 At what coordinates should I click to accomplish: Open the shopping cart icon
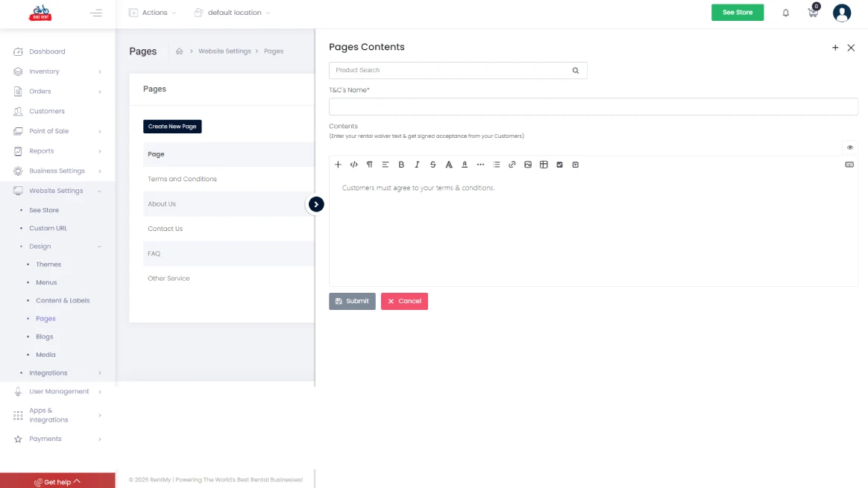click(x=813, y=13)
